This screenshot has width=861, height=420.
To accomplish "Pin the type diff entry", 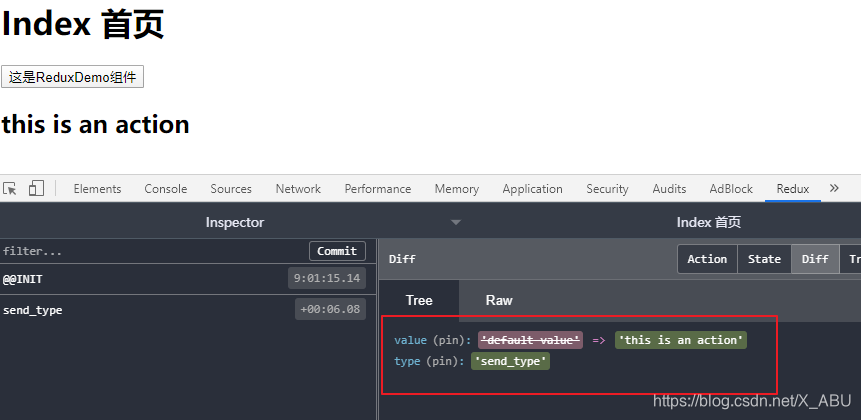I will pyautogui.click(x=443, y=361).
